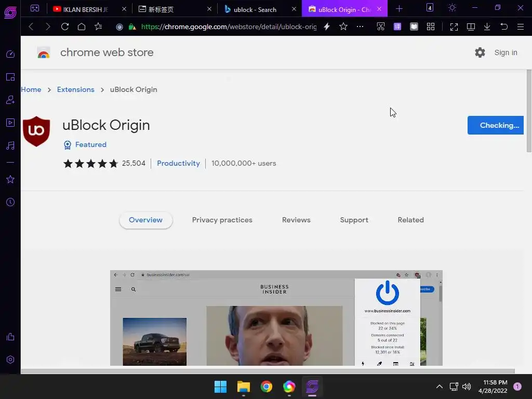Open the Productivity category link
Viewport: 532px width, 399px height.
tap(179, 163)
